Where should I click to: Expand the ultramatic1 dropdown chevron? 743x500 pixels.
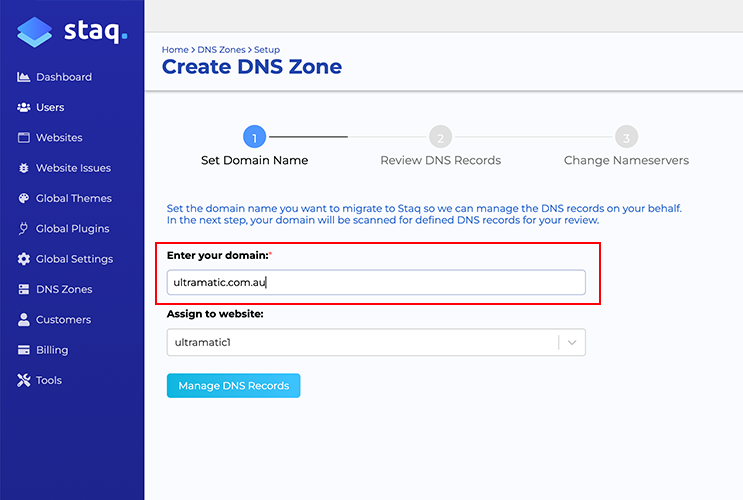(572, 342)
